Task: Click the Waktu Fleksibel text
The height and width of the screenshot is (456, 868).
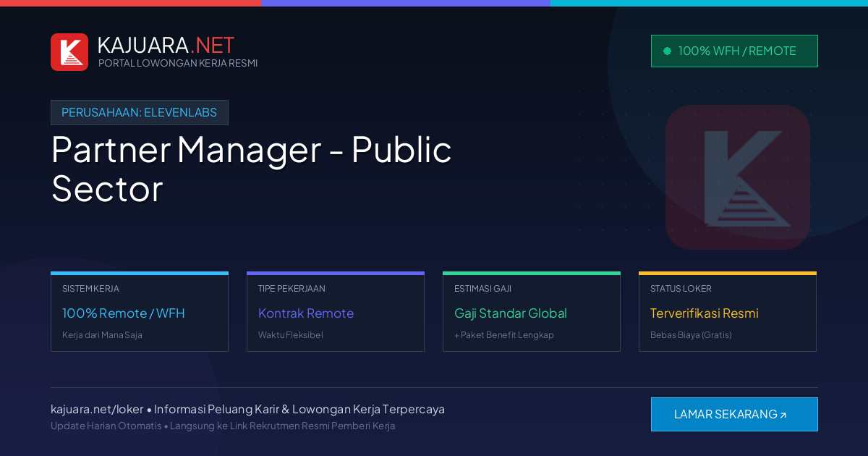Action: (x=291, y=335)
